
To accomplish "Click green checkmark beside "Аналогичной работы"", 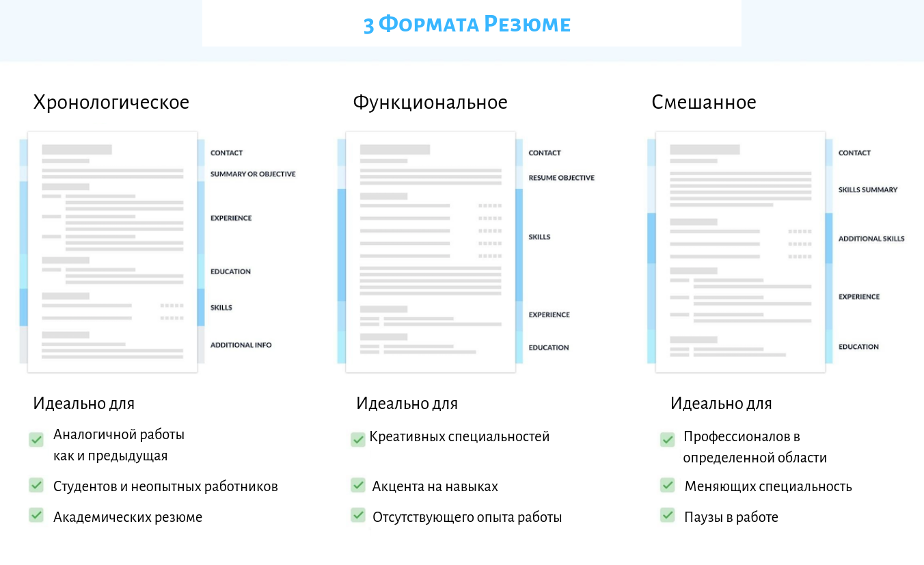I will click(36, 440).
